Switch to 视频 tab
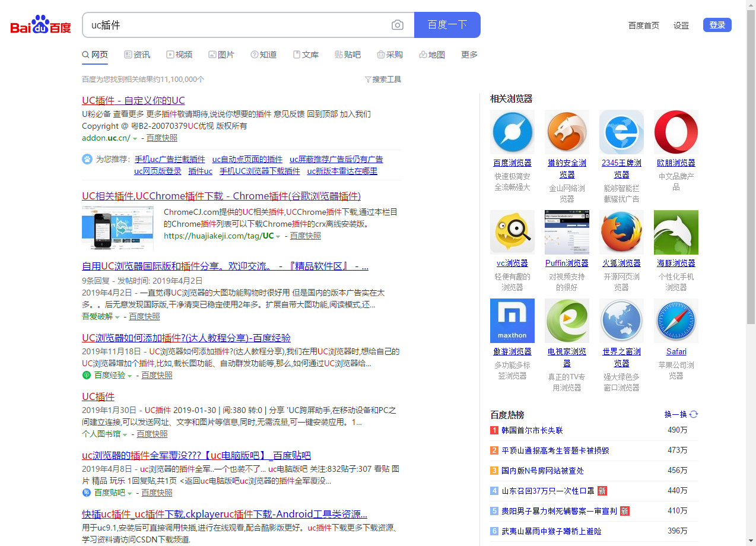This screenshot has height=546, width=756. click(x=179, y=55)
